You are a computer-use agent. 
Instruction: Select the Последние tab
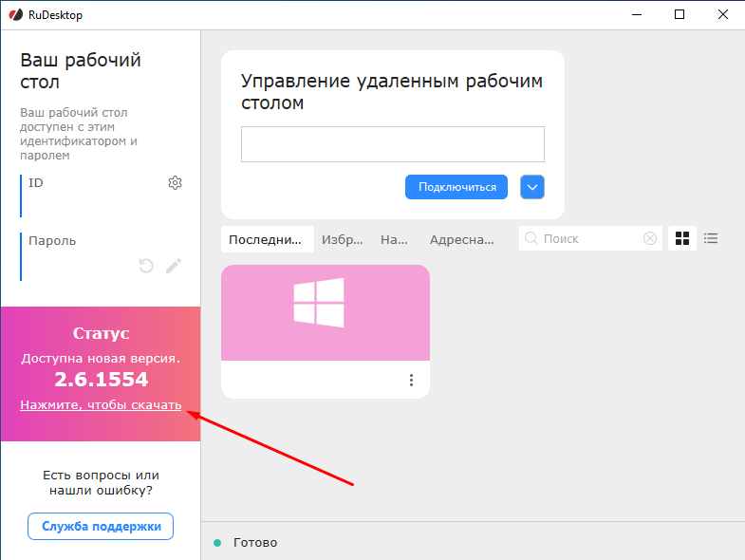[267, 240]
